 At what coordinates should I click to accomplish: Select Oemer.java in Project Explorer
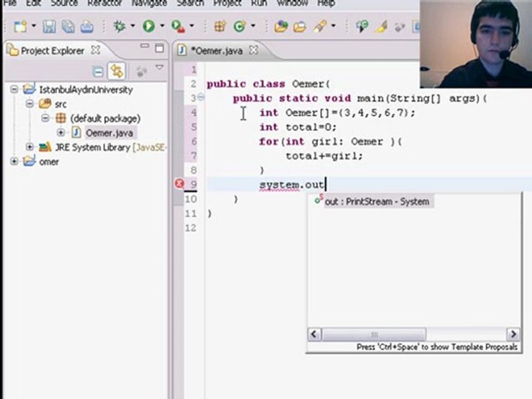pos(109,133)
